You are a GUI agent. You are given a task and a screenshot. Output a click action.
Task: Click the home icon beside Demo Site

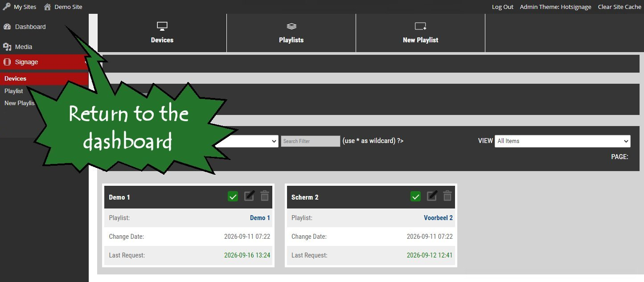[x=47, y=7]
